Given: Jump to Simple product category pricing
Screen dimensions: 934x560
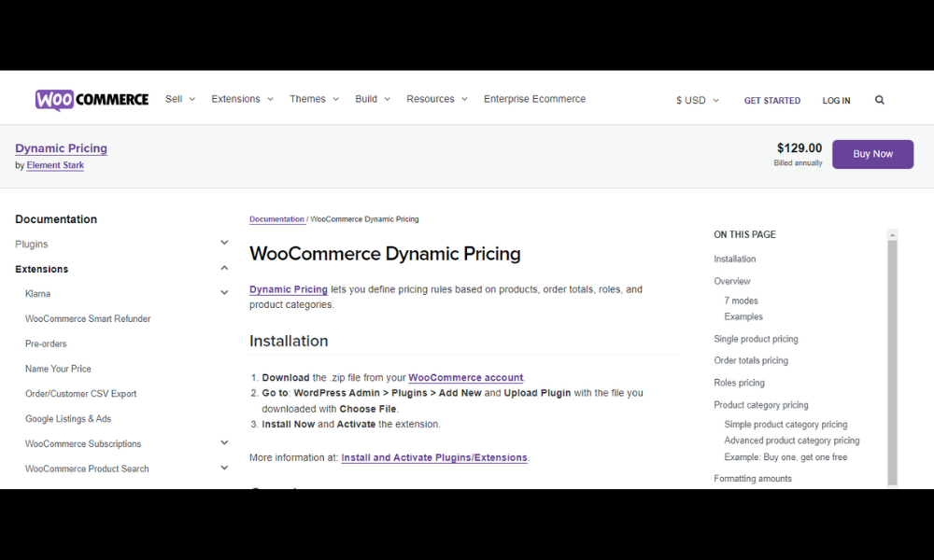Looking at the screenshot, I should coord(785,425).
